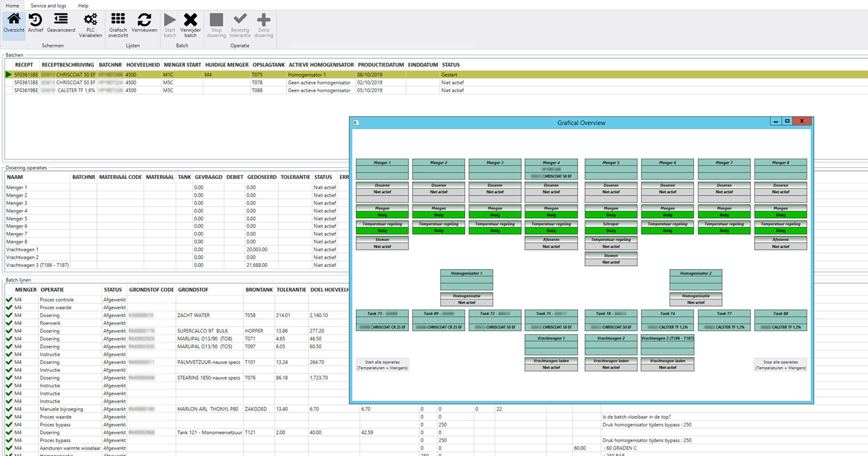Switch to the Service and logs tab
Screen dimensions: 868x456
click(48, 5)
